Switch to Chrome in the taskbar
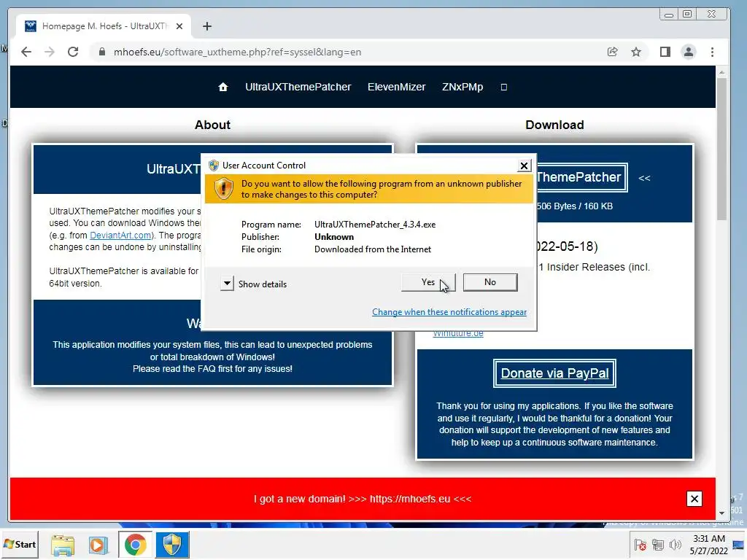747x560 pixels. 135,545
